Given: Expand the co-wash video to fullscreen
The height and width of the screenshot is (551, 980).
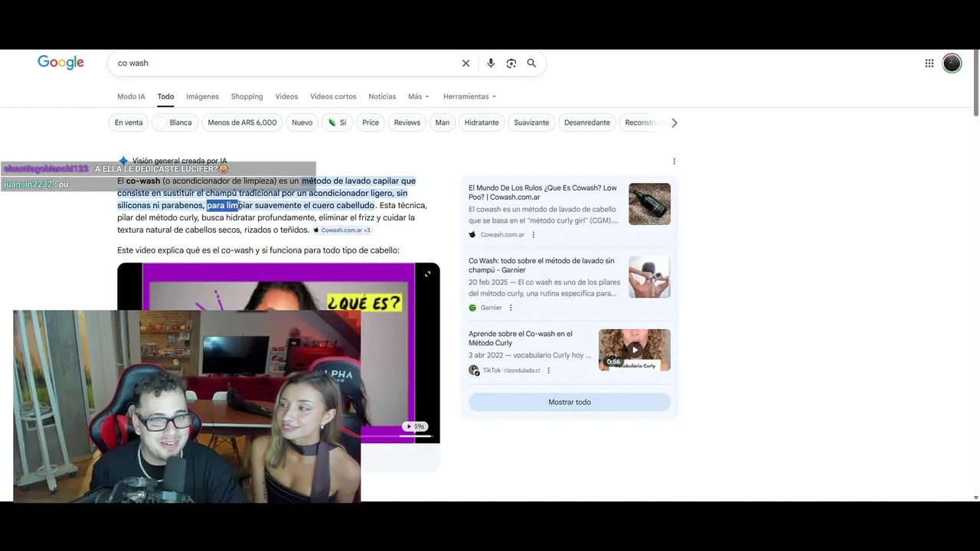Looking at the screenshot, I should pyautogui.click(x=427, y=274).
